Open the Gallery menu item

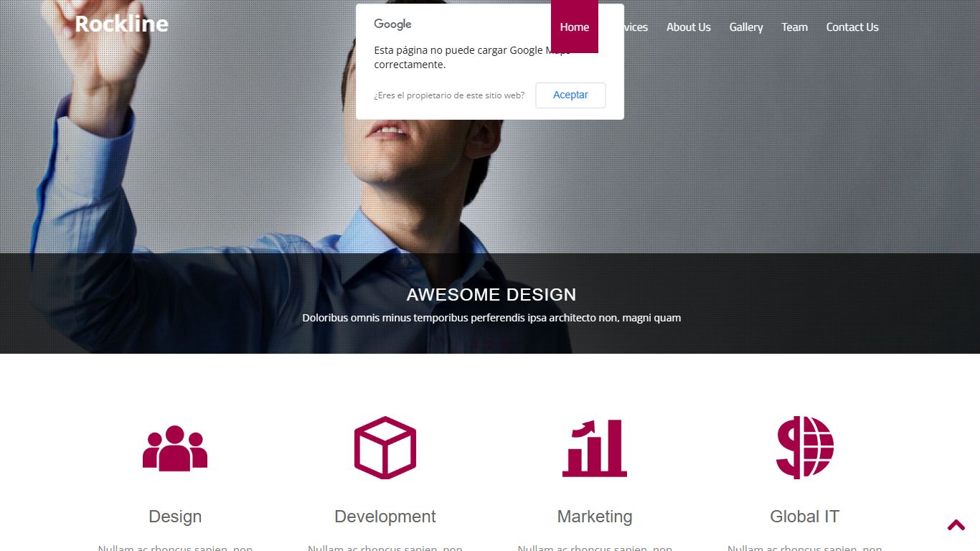[x=745, y=27]
